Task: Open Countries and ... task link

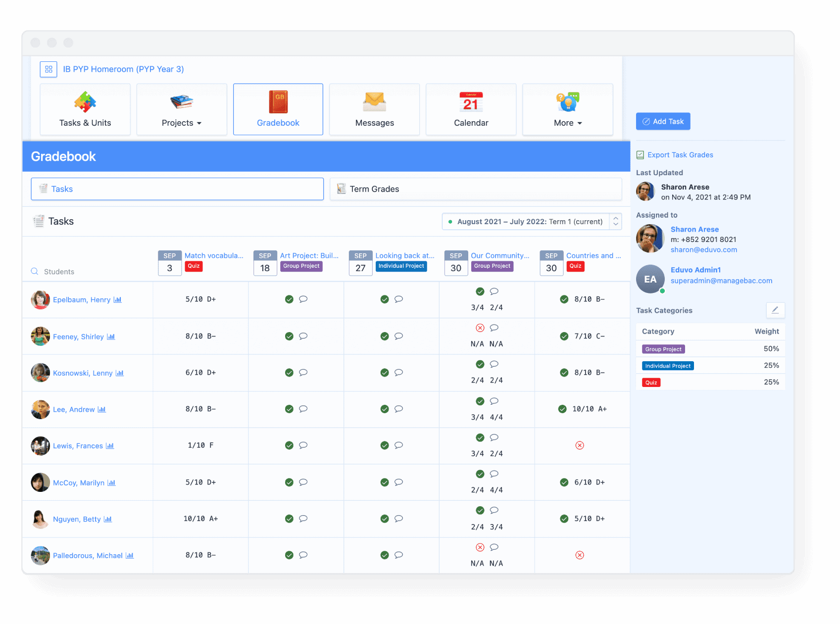Action: (x=593, y=255)
